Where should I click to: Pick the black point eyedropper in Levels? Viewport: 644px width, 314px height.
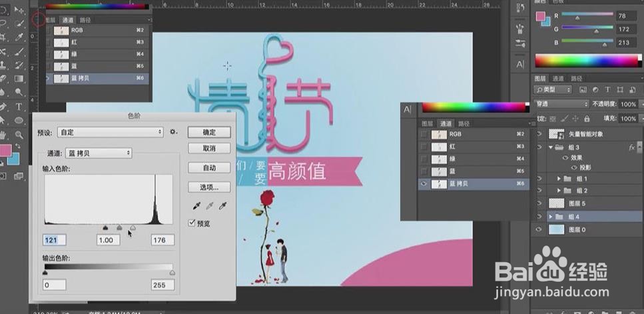pos(196,205)
